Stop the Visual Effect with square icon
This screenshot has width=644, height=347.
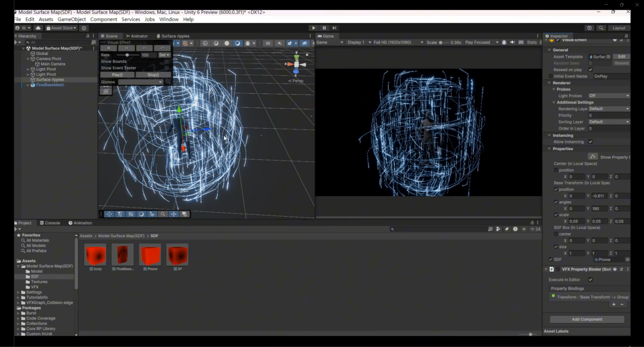click(108, 48)
